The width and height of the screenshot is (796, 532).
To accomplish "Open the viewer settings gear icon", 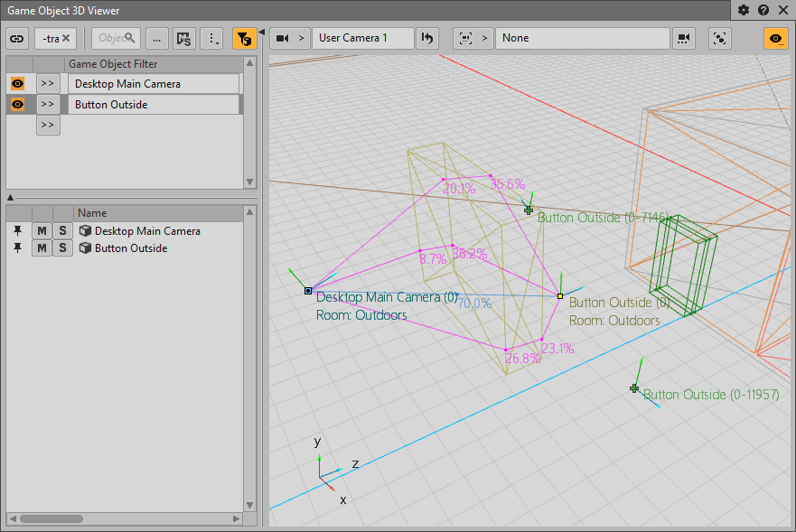I will pyautogui.click(x=744, y=10).
